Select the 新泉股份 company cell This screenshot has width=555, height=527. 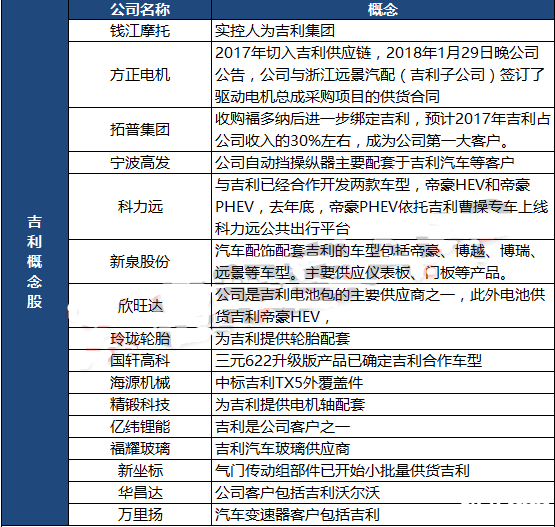140,262
